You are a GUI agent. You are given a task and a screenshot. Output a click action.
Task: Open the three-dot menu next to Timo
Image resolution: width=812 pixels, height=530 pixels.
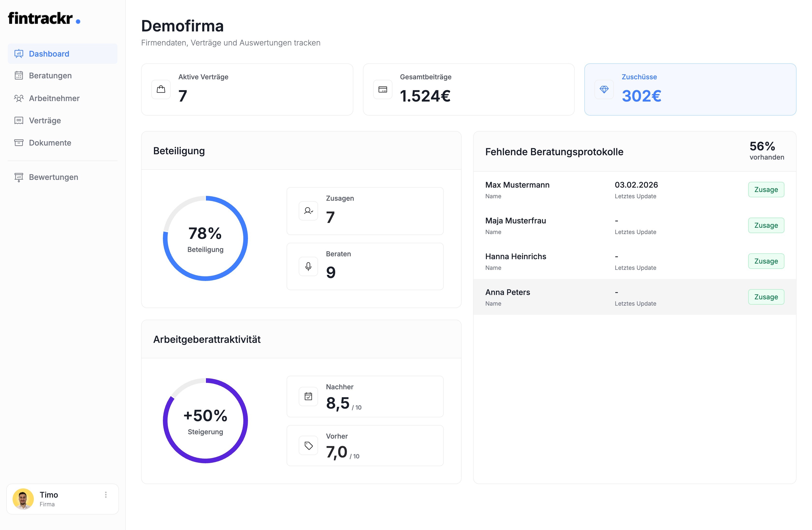106,494
